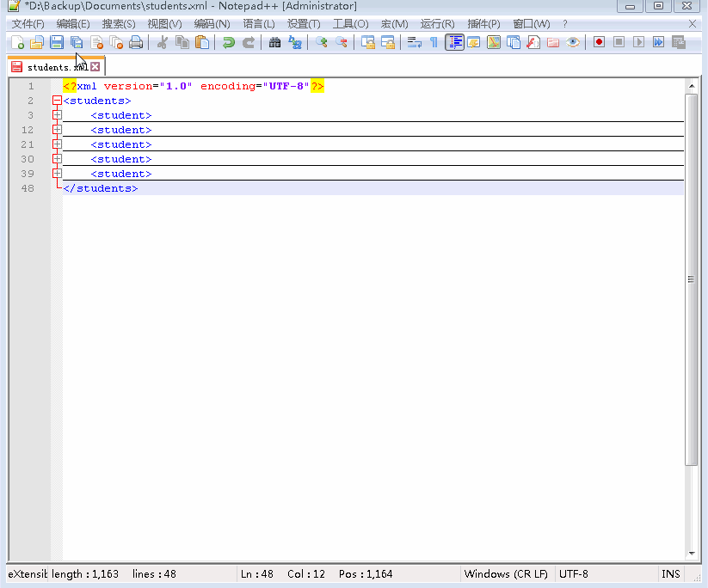Run macro multiple times icon
Viewport: 708px width, 588px height.
(659, 42)
